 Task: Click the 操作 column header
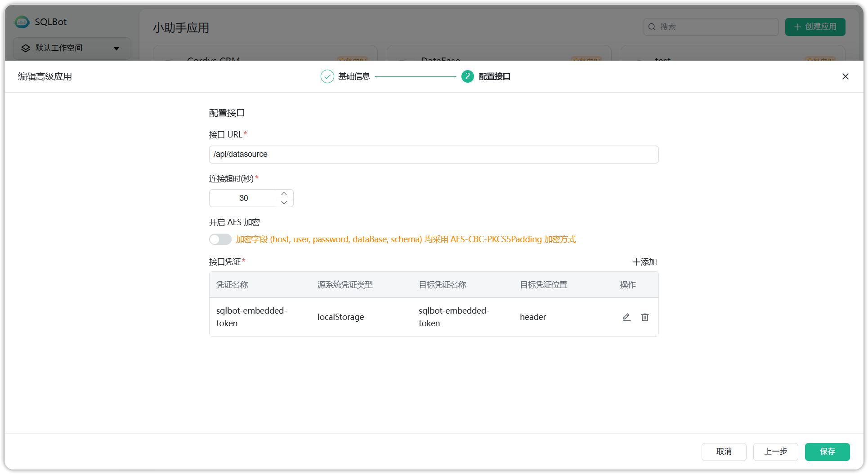(628, 285)
